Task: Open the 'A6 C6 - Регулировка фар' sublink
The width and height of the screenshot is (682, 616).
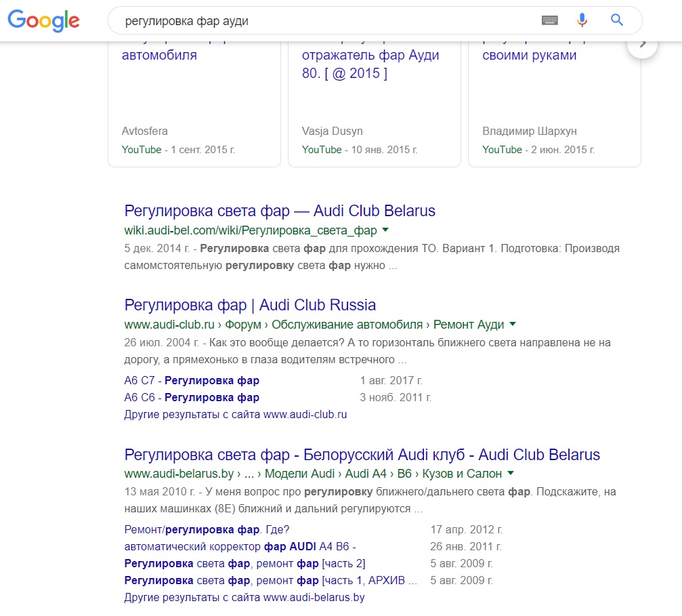Action: coord(192,398)
